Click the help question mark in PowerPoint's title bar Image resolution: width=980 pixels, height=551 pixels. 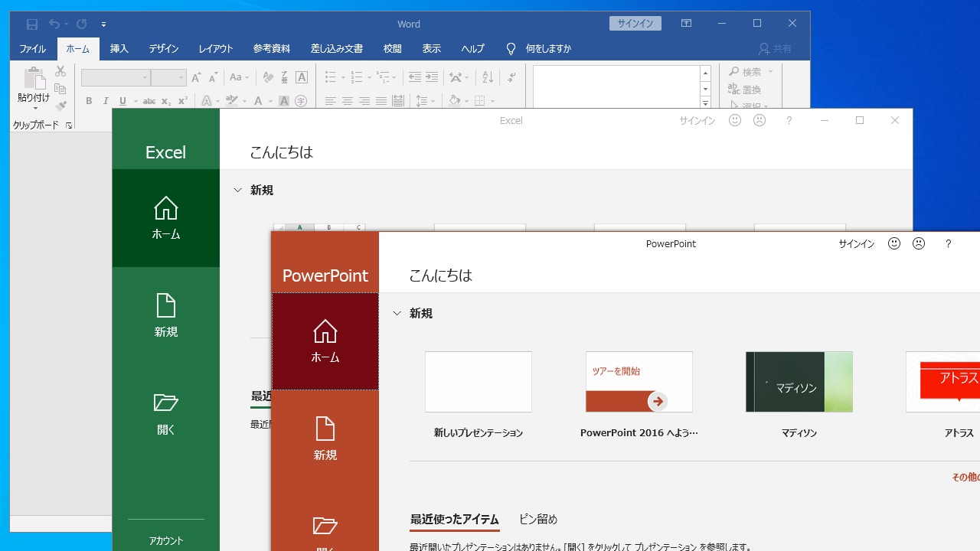(x=948, y=243)
